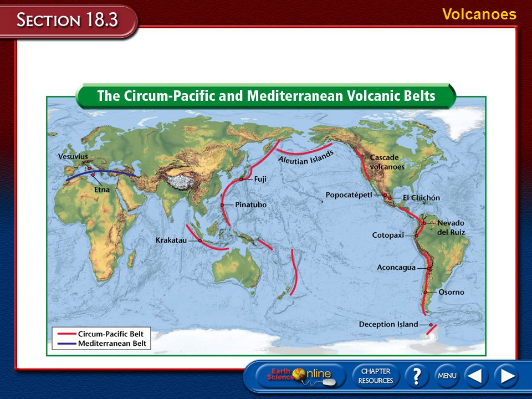Click the Nevado del Ruiz marker dot
The height and width of the screenshot is (399, 532).
(x=424, y=223)
